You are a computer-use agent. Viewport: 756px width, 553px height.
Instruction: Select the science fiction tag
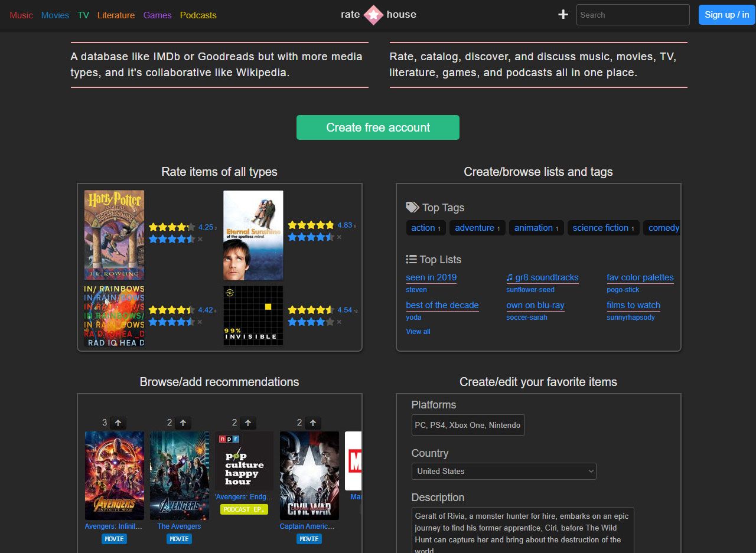pyautogui.click(x=603, y=228)
